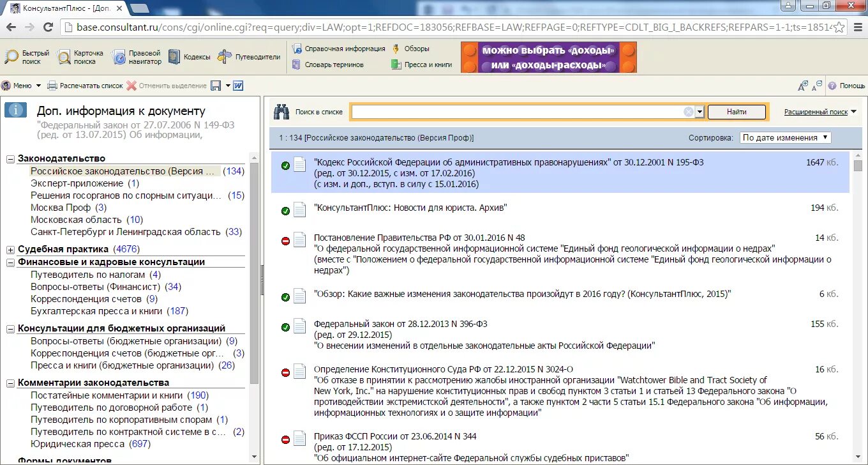
Task: Decrease font size with A- icon
Action: click(817, 84)
